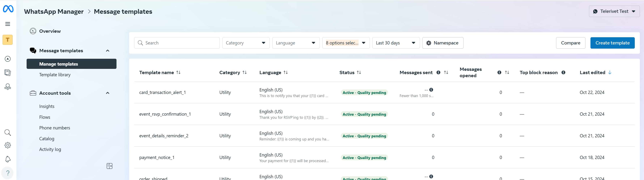Click the magnifier search icon in left rail
Viewport: 644px width, 180px height.
pos(8,133)
